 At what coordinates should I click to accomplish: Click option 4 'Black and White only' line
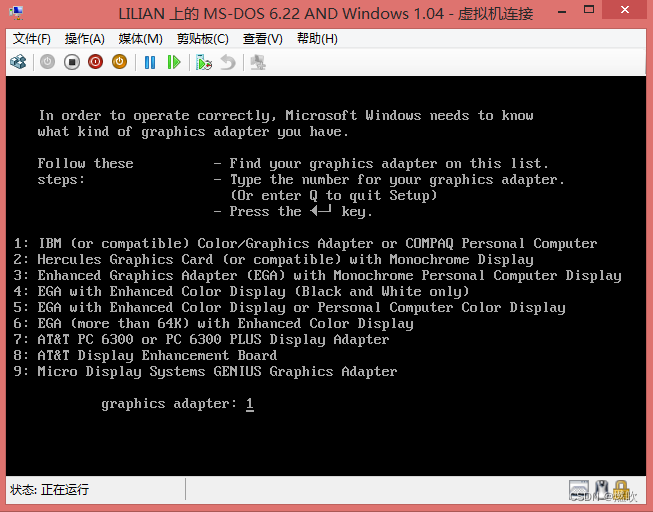pos(242,291)
